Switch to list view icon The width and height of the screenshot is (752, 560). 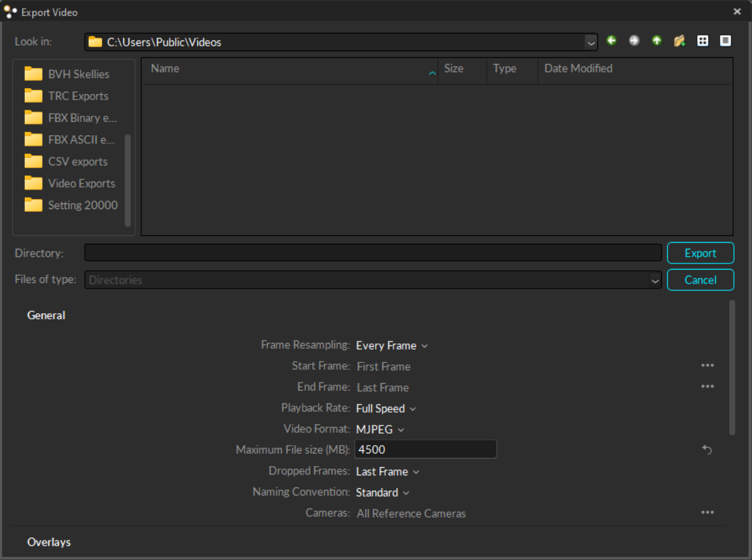(x=703, y=41)
